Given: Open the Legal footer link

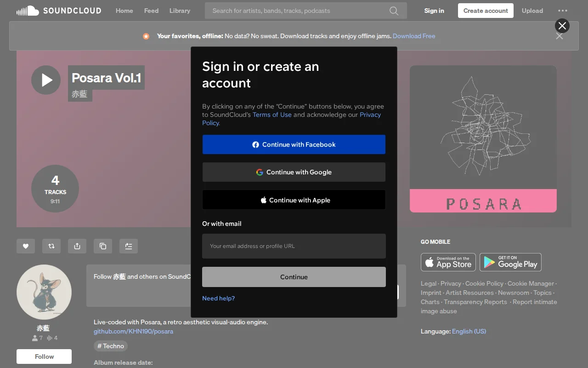Looking at the screenshot, I should pos(429,283).
